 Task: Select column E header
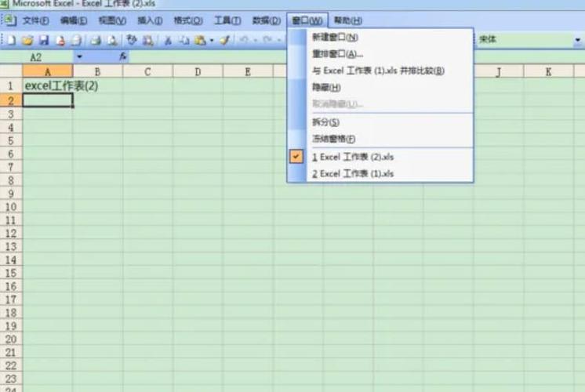(x=248, y=71)
